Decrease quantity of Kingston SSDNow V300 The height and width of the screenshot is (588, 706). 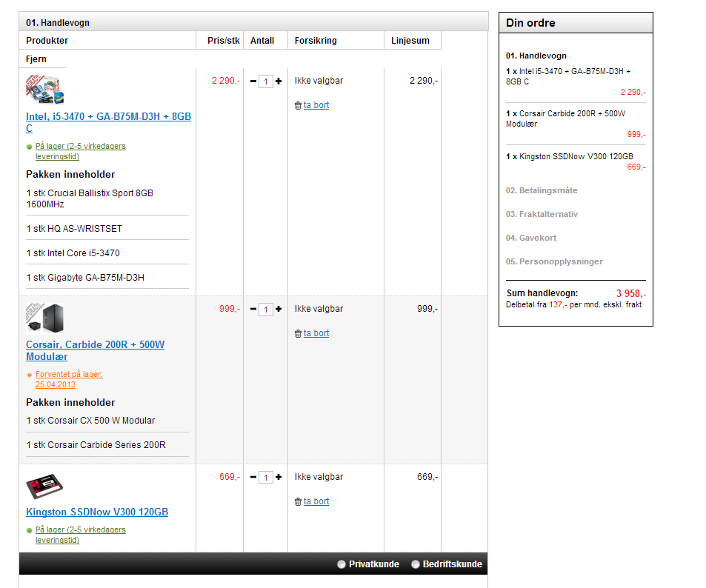(x=253, y=477)
